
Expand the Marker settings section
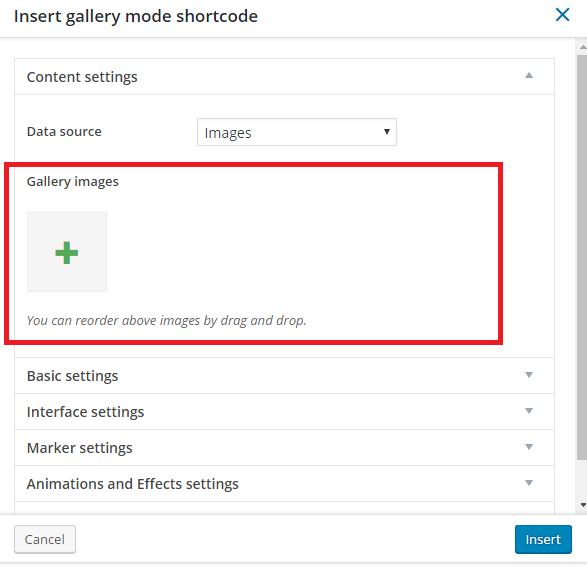(x=284, y=447)
